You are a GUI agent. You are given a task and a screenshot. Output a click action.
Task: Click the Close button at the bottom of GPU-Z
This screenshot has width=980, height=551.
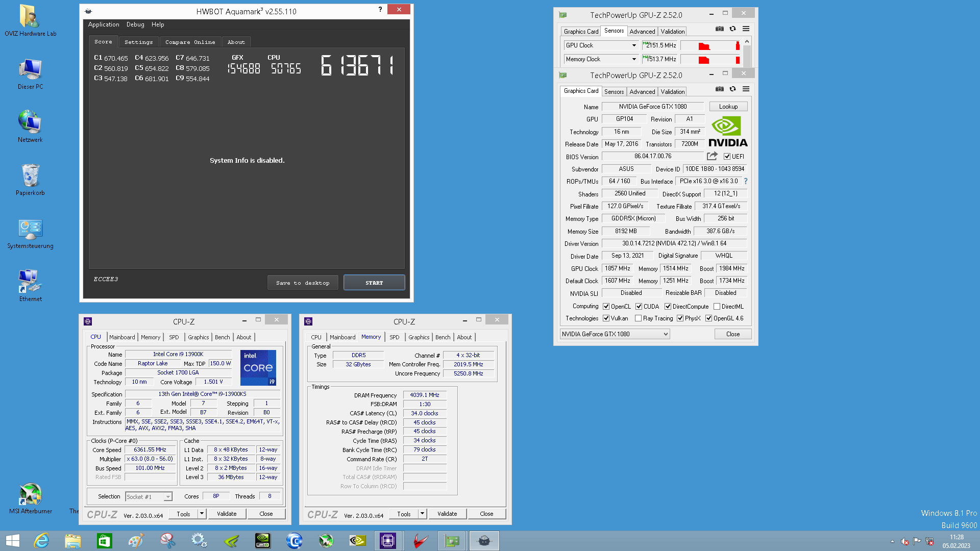(733, 334)
